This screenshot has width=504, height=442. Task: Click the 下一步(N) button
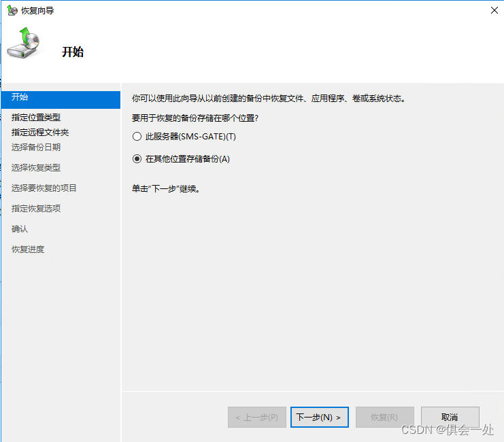point(320,418)
